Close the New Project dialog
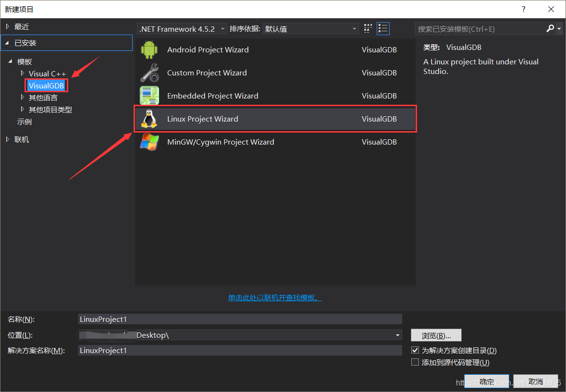Image resolution: width=566 pixels, height=392 pixels. [551, 10]
